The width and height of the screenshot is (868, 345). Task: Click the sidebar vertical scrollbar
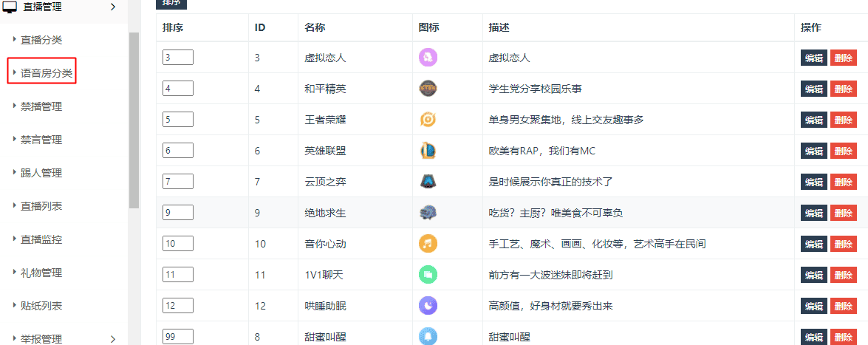coord(134,120)
